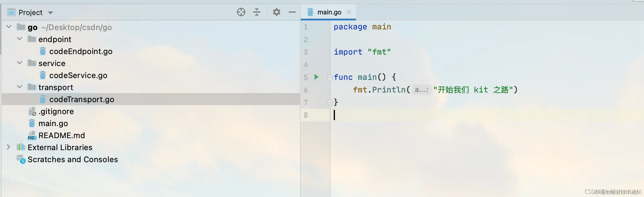Click the README.md markdown icon
The height and width of the screenshot is (197, 644).
pos(32,135)
